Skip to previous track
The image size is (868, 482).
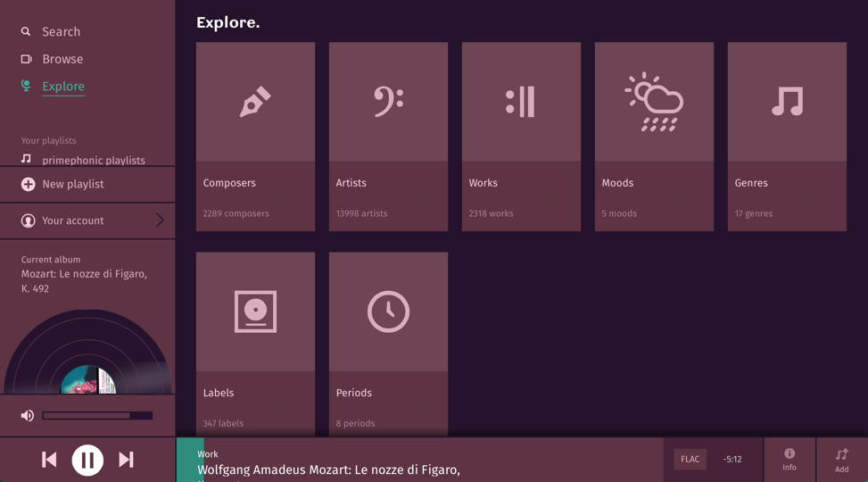coord(49,460)
